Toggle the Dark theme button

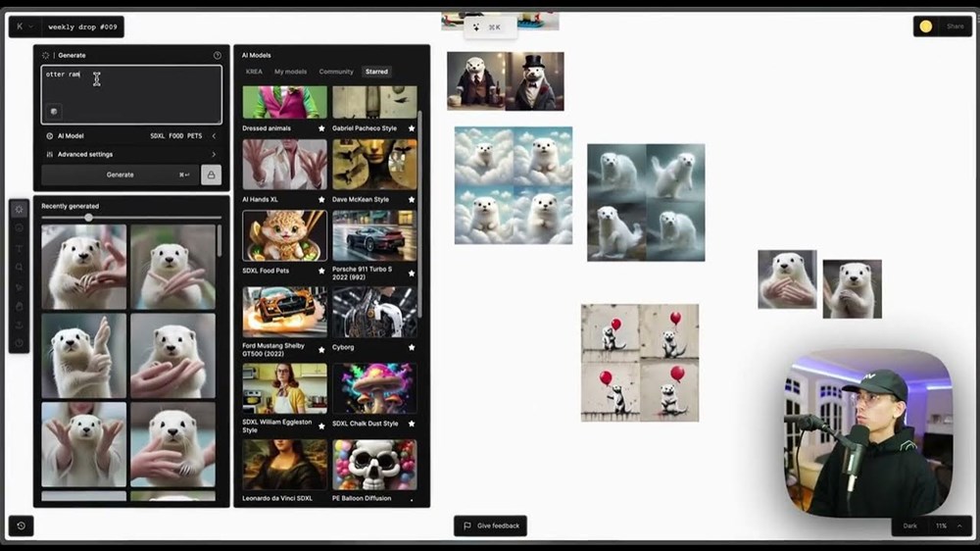pos(910,526)
